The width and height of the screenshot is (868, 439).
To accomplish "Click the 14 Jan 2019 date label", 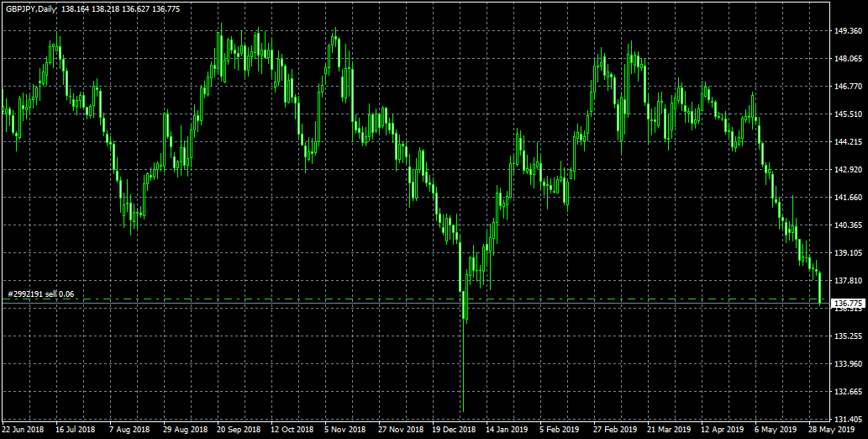I will 507,429.
